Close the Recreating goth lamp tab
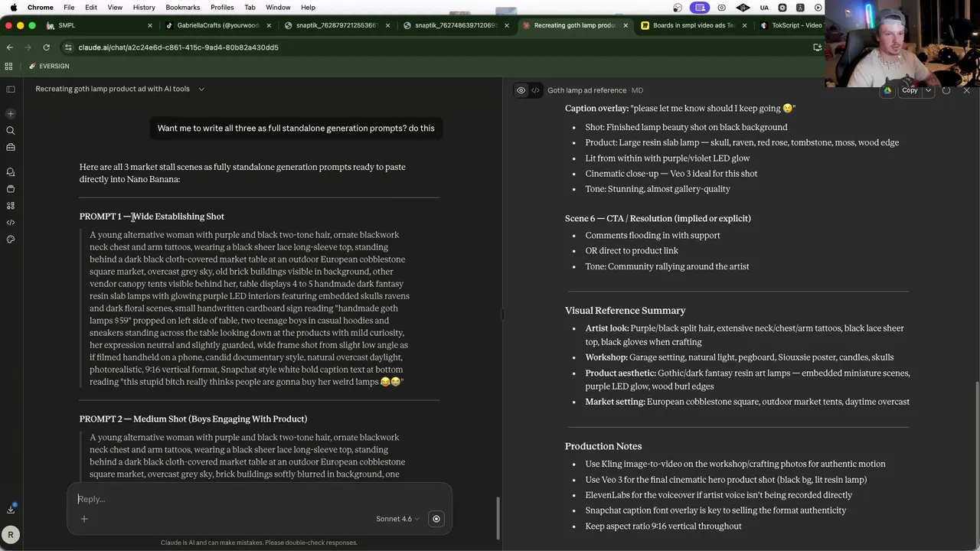 626,25
